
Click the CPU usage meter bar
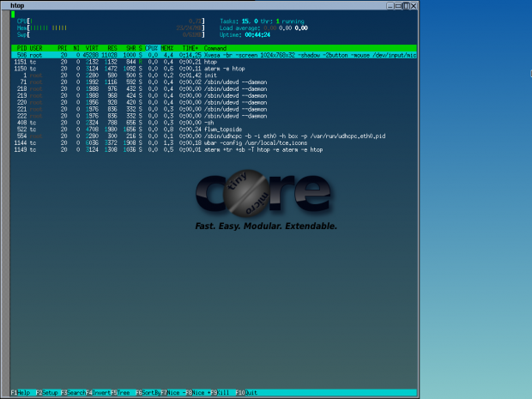tap(111, 21)
